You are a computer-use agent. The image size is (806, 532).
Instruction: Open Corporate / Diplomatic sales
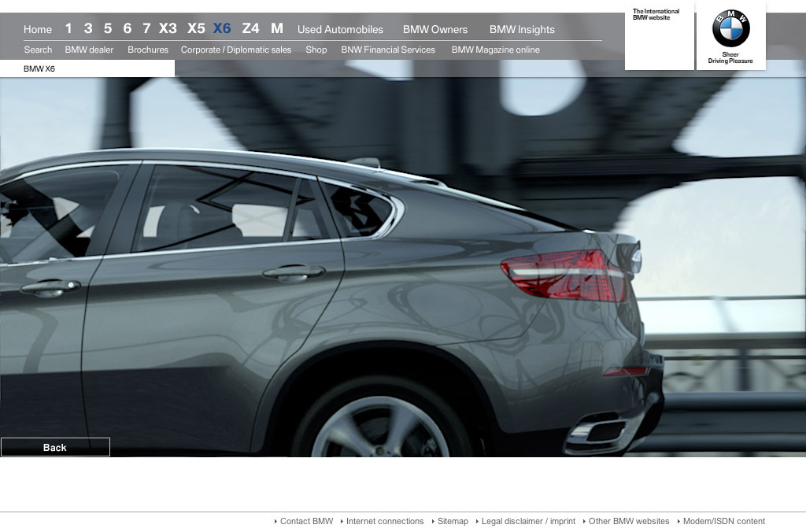click(236, 50)
